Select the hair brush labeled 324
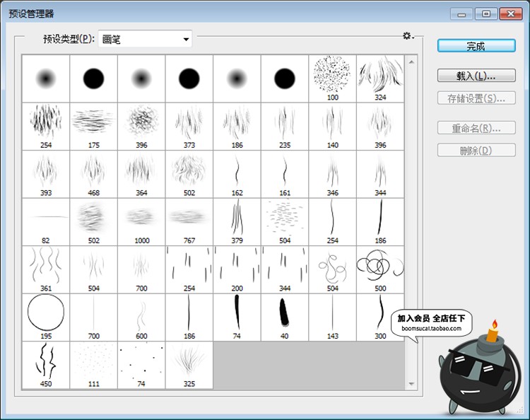 pyautogui.click(x=380, y=78)
